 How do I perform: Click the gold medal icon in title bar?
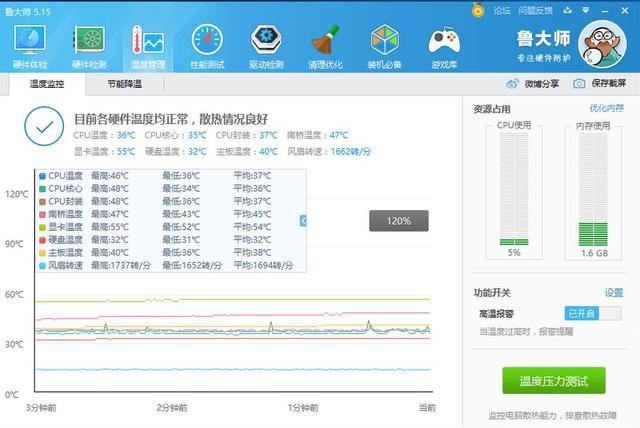pyautogui.click(x=478, y=10)
